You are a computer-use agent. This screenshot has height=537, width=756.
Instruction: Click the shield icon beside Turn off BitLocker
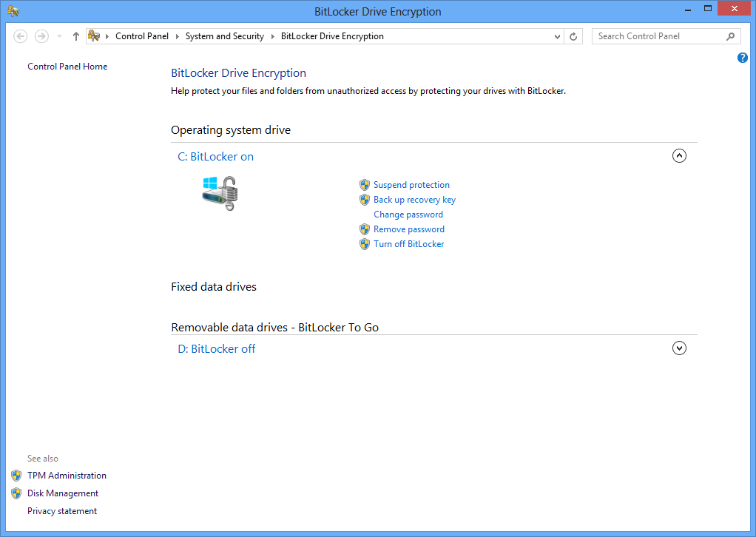[x=365, y=244]
